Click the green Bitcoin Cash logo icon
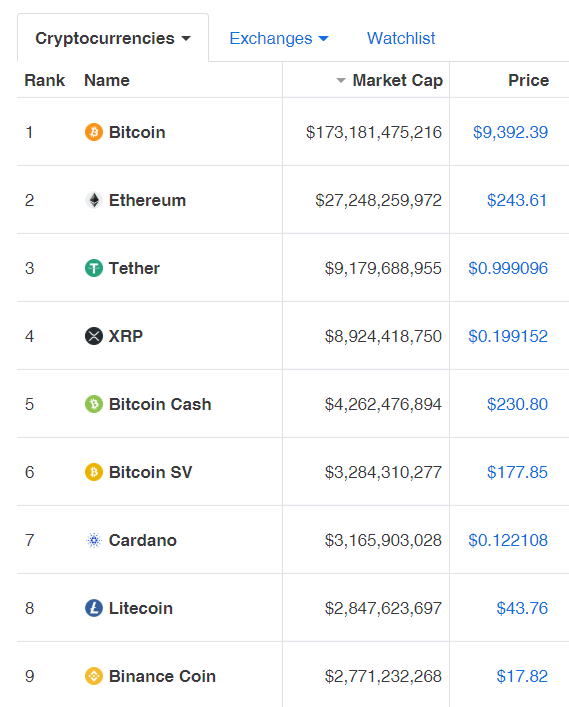This screenshot has height=707, width=569. [94, 404]
